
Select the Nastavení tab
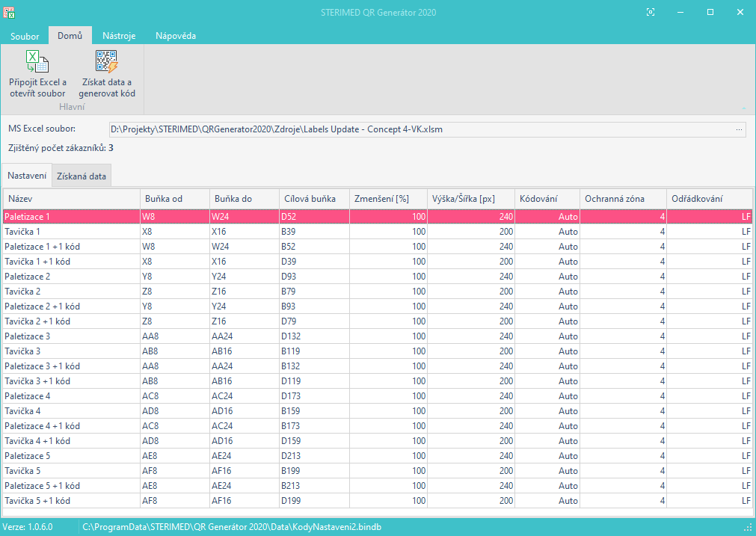(27, 175)
